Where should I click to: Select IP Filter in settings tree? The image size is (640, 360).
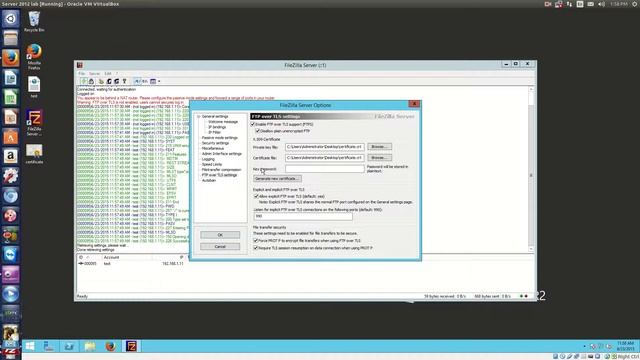pyautogui.click(x=215, y=132)
